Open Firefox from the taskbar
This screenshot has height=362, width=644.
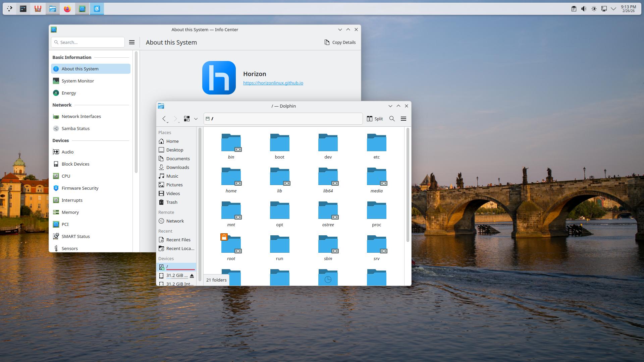67,9
